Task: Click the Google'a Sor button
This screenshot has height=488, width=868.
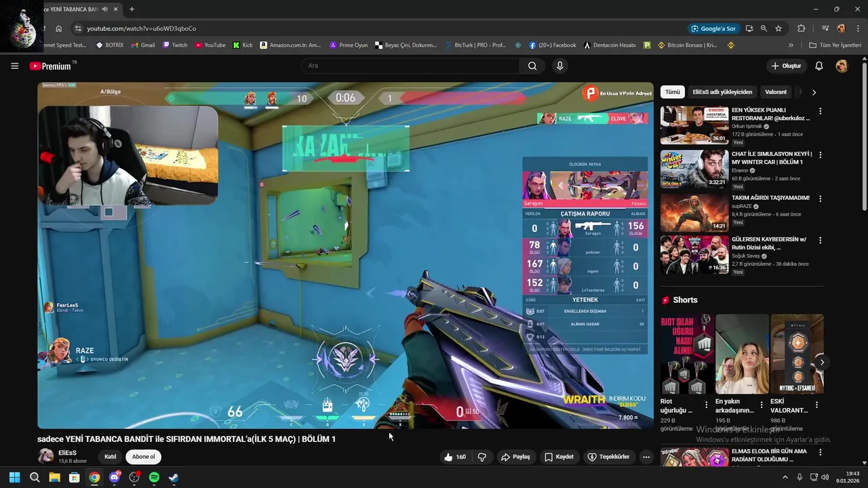Action: click(713, 28)
